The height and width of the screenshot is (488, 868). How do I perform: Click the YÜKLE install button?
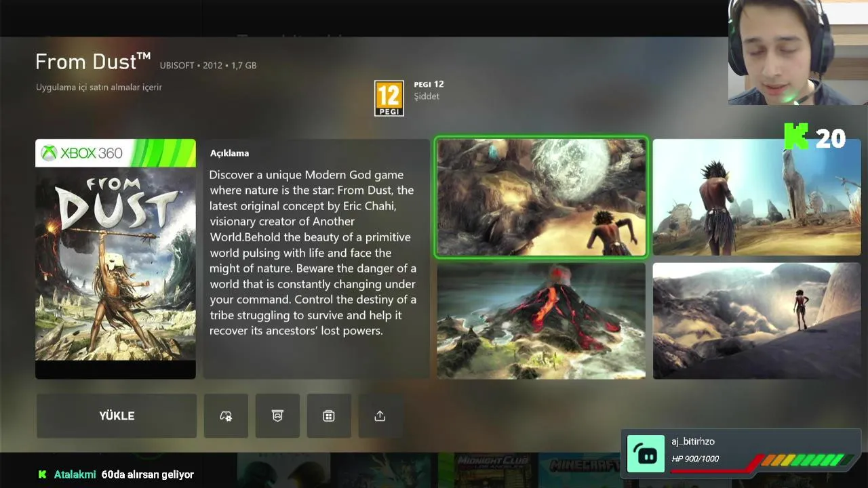click(117, 415)
